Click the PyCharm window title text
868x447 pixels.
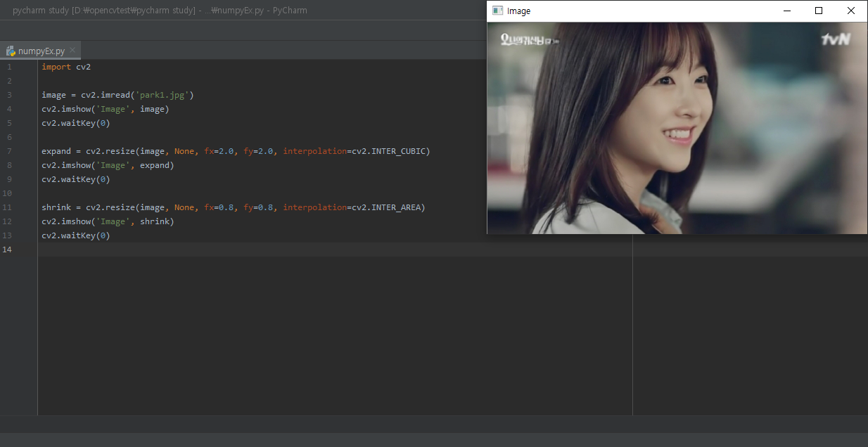pos(160,11)
